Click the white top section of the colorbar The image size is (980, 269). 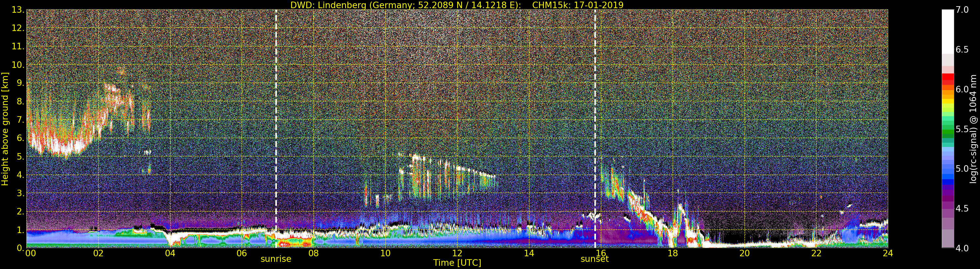[x=948, y=32]
